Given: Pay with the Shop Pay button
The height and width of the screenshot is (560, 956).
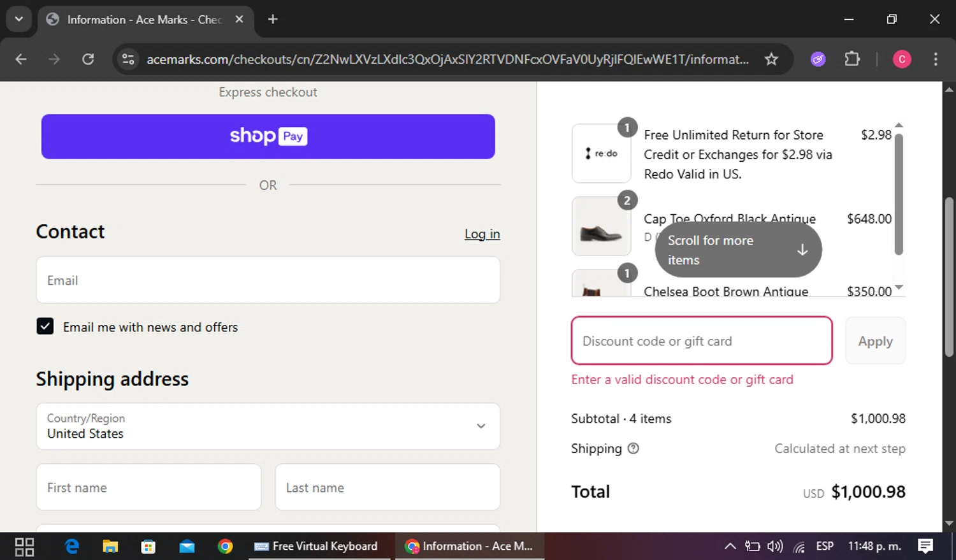Looking at the screenshot, I should click(x=268, y=136).
